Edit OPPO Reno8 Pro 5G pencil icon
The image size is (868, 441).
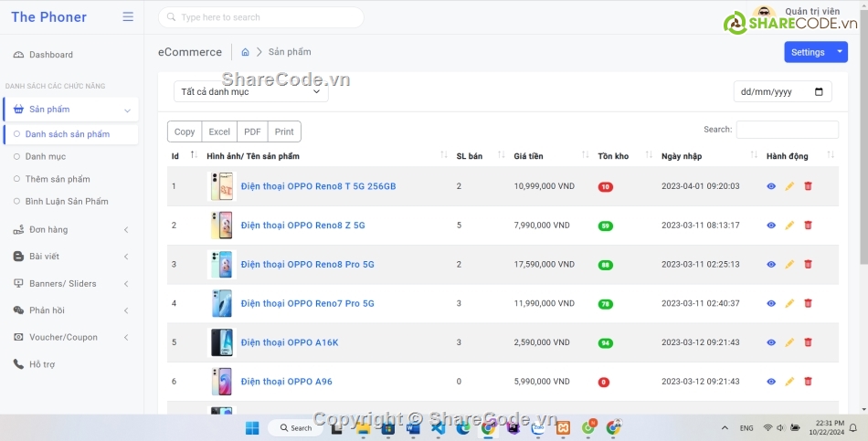tap(789, 265)
